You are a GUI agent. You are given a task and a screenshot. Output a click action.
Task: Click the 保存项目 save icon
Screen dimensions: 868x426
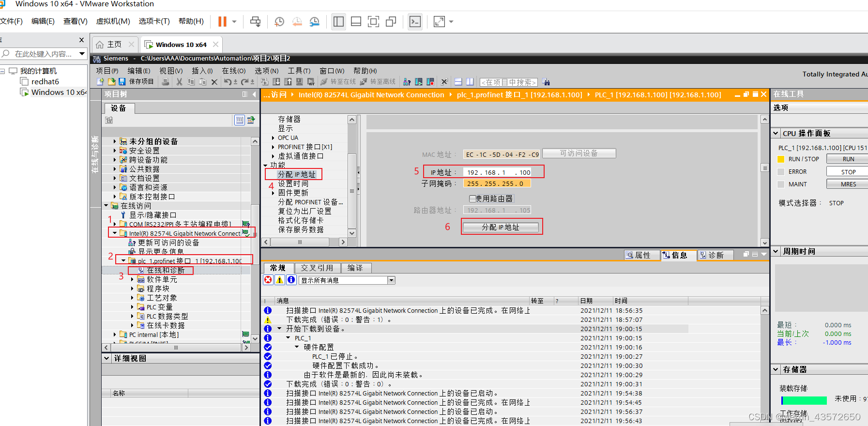coord(122,82)
